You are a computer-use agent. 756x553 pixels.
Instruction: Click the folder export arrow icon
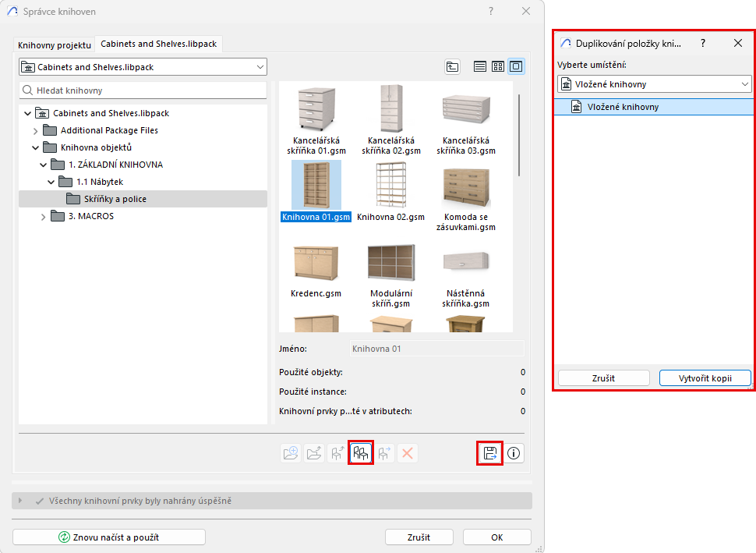click(314, 453)
